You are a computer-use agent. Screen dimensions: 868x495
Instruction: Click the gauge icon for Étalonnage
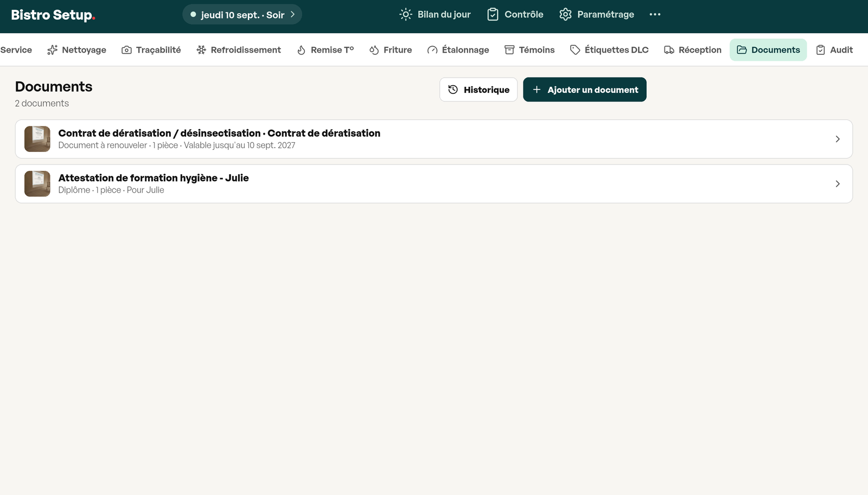pos(432,50)
